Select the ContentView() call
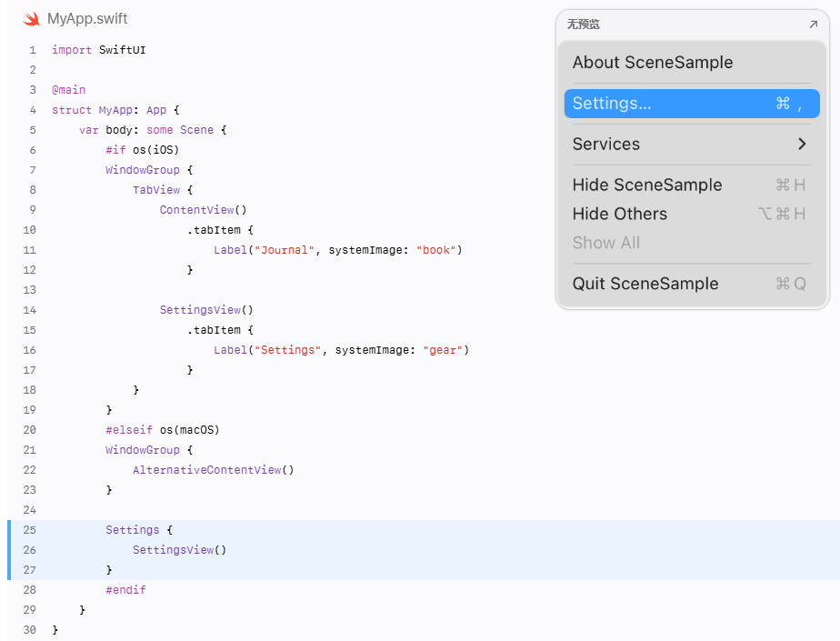Screen dimensions: 840x641 [x=203, y=209]
